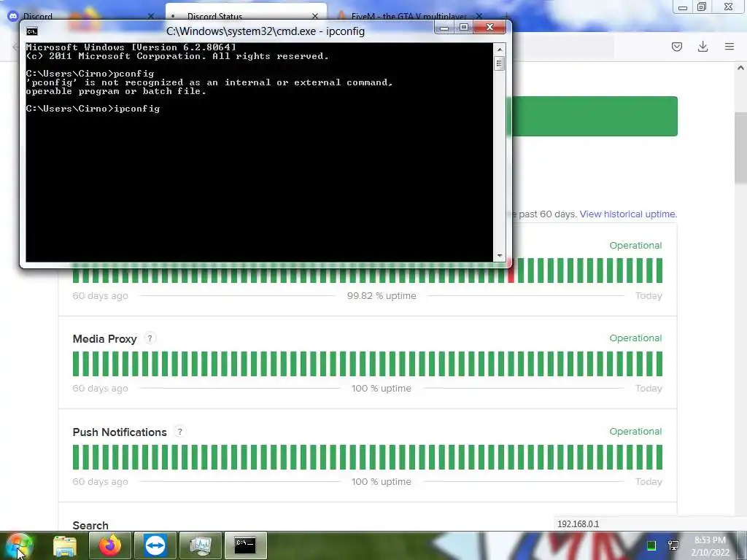Screen dimensions: 747x560
Task: Open TeamViewer from the taskbar
Action: tap(155, 545)
